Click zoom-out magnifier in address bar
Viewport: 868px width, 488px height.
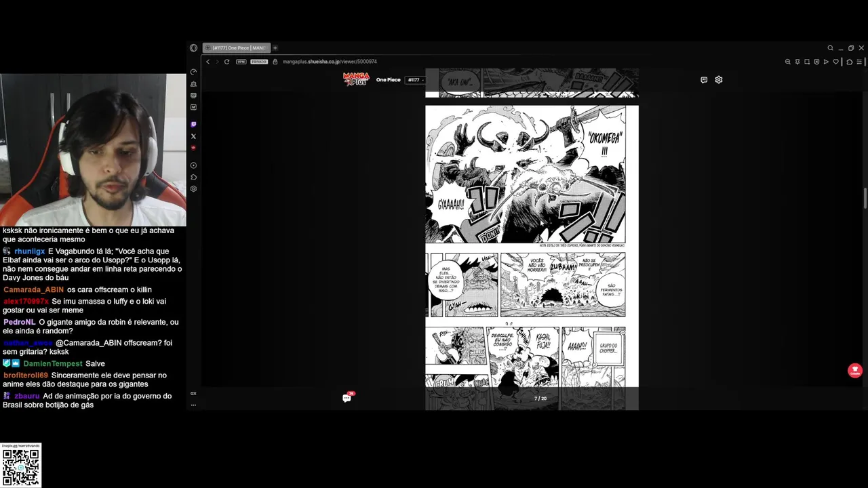[788, 62]
